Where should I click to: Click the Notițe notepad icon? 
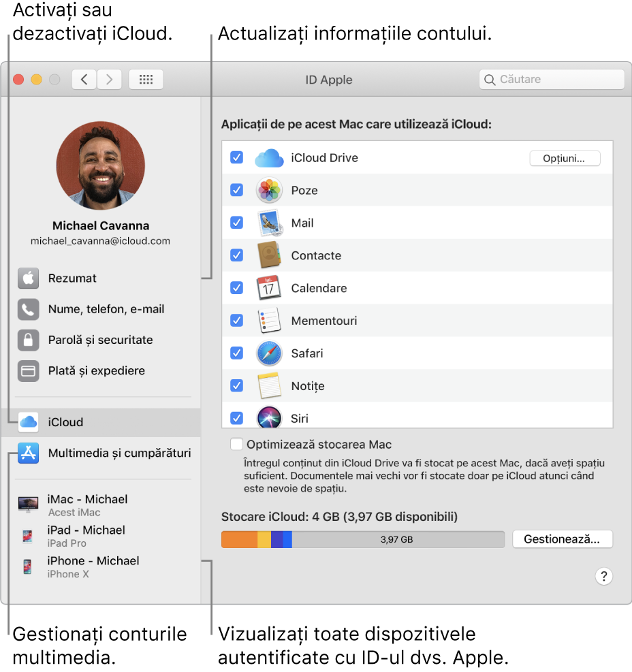[x=269, y=386]
